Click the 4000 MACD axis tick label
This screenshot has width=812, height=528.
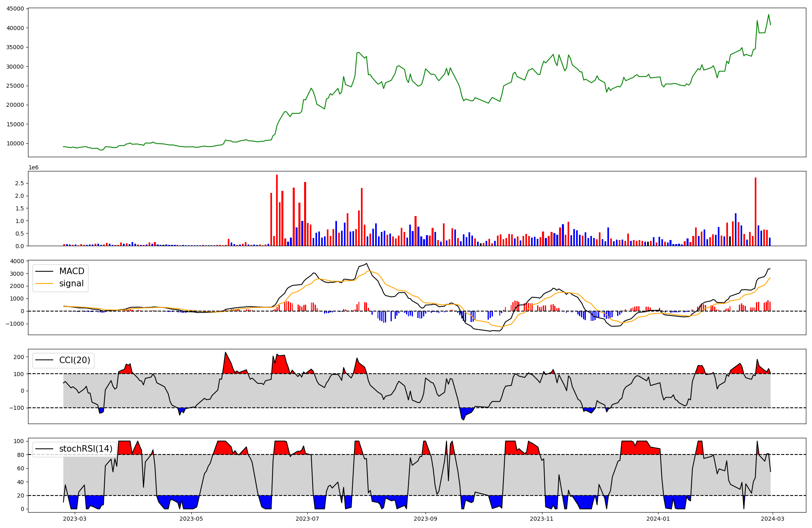pyautogui.click(x=17, y=261)
